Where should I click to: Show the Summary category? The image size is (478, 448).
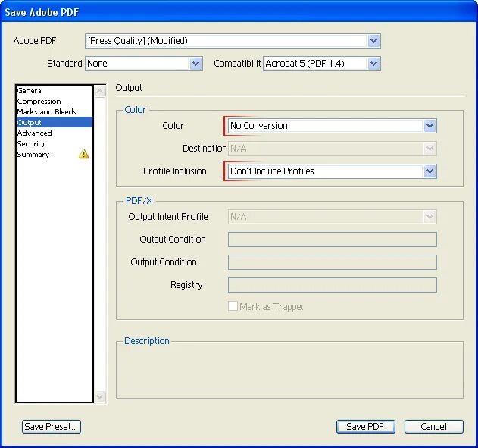[x=55, y=155]
